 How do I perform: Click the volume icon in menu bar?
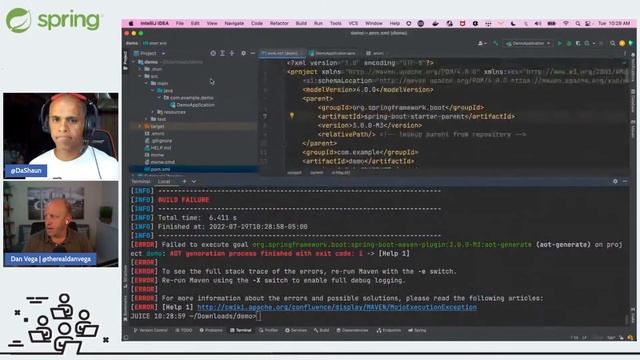click(x=538, y=24)
